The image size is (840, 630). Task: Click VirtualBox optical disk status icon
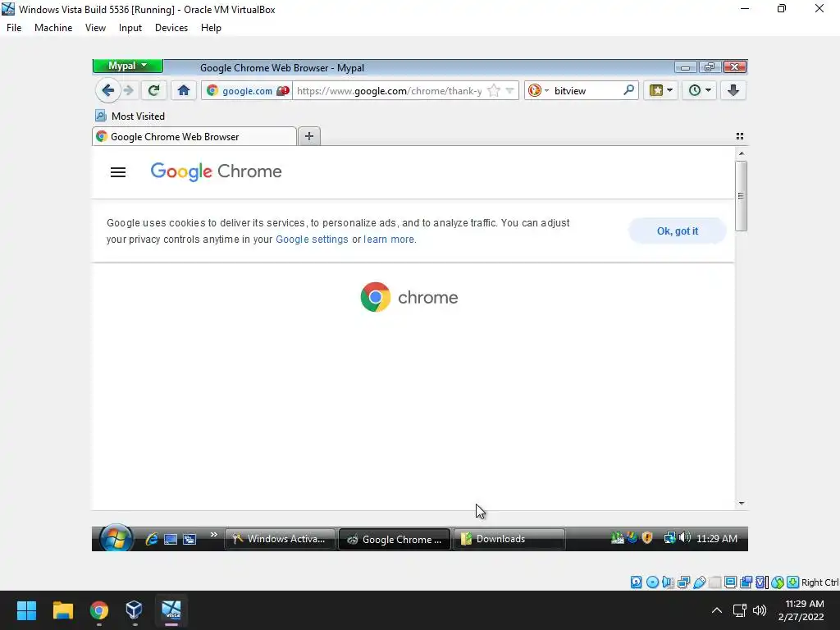click(x=652, y=582)
